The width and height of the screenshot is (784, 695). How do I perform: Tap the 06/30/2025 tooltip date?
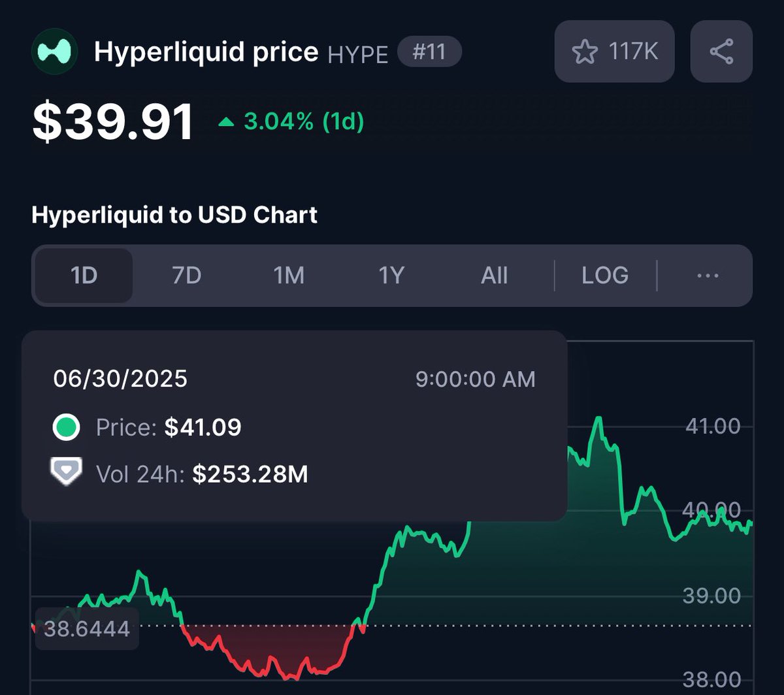(x=120, y=378)
